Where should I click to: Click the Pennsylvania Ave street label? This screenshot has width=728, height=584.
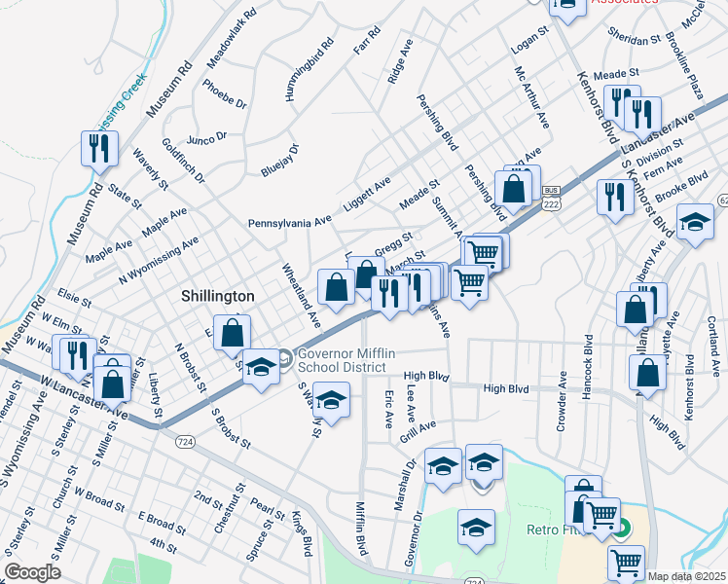(x=290, y=223)
